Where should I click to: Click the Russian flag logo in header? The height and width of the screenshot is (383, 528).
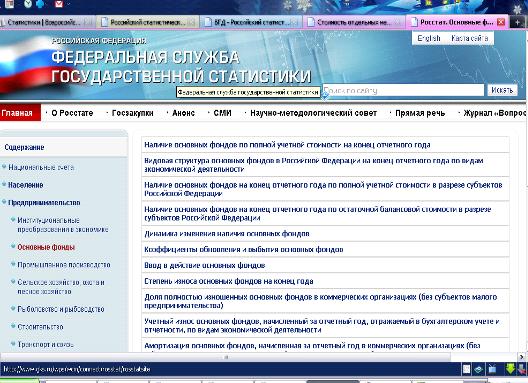23,65
